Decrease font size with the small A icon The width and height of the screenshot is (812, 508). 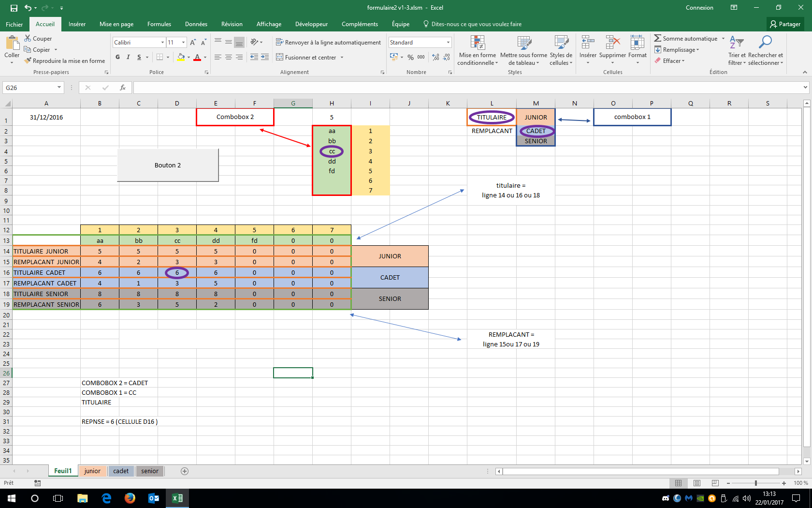click(x=203, y=43)
